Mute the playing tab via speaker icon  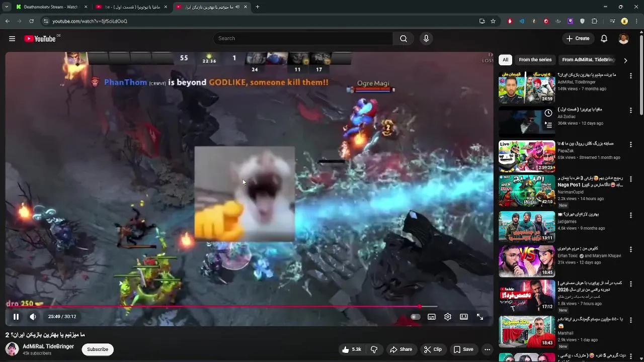(237, 7)
